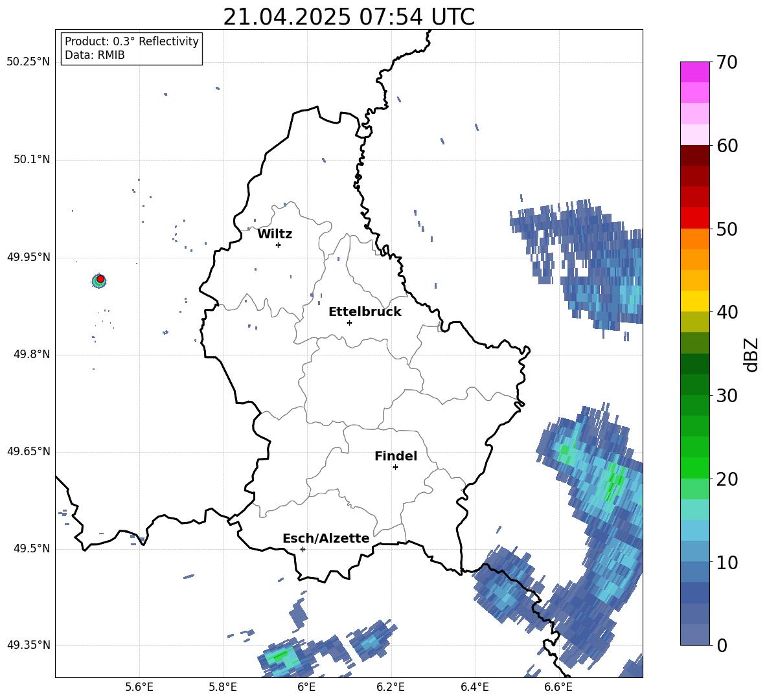Click the 6.2°E longitude label
The image size is (767, 700).
coord(391,687)
